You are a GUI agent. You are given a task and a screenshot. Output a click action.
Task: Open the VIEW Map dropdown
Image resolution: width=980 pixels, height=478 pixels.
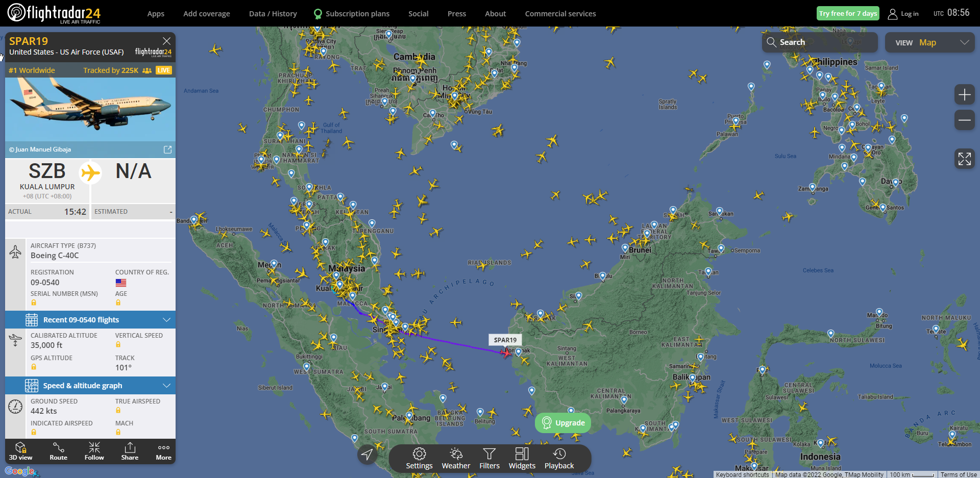click(929, 42)
